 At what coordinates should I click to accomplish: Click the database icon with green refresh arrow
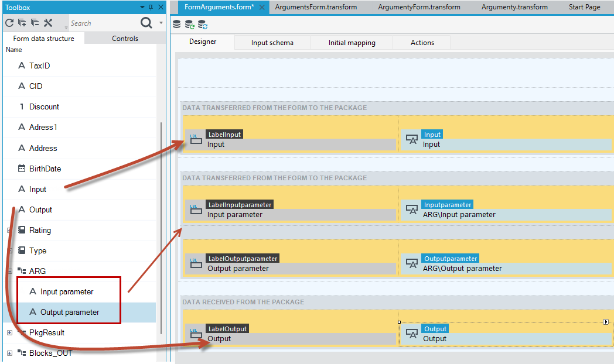189,25
